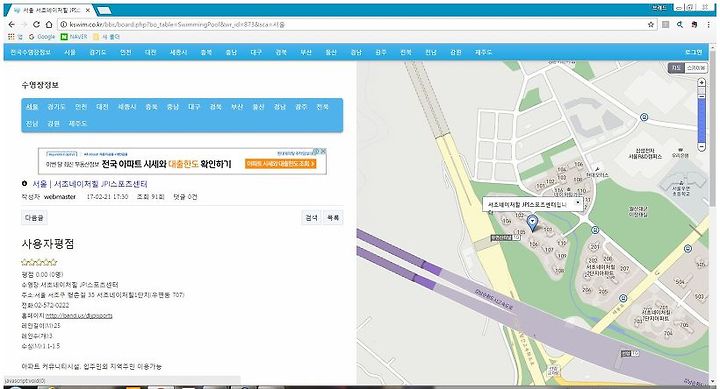Click the map info bubble for JPI스포츠센터

click(x=533, y=204)
